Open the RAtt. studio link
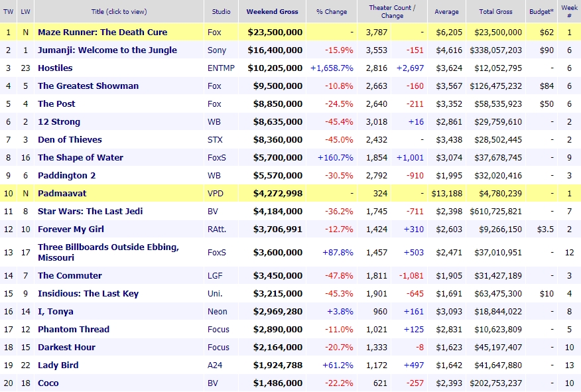This screenshot has width=581, height=392. (x=217, y=229)
